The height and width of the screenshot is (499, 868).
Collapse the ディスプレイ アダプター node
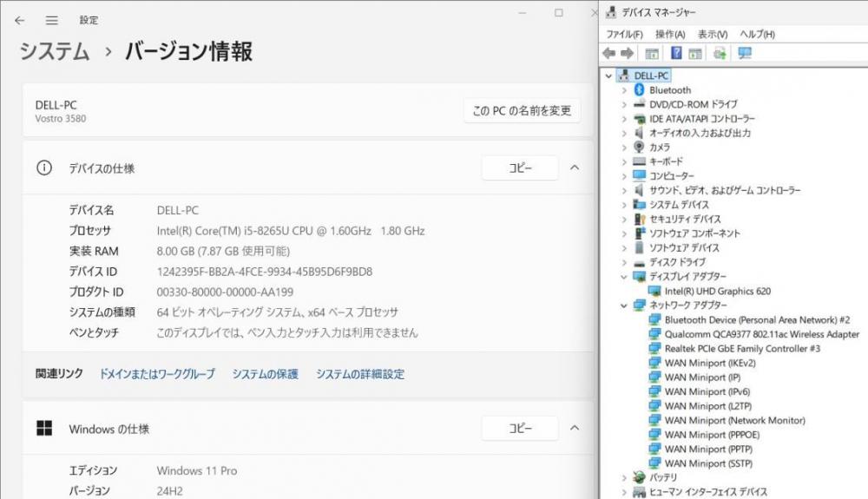[624, 277]
